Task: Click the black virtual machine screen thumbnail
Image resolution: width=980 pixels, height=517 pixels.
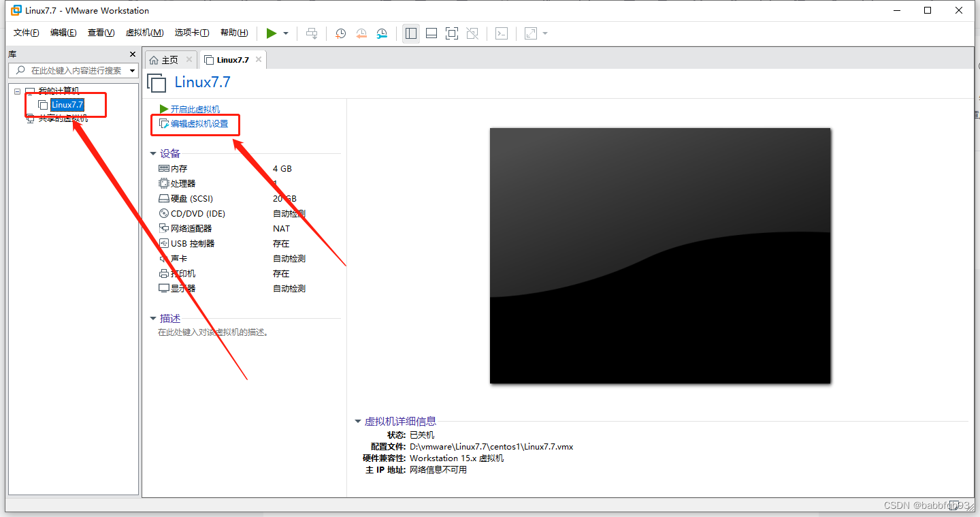Action: (x=660, y=255)
